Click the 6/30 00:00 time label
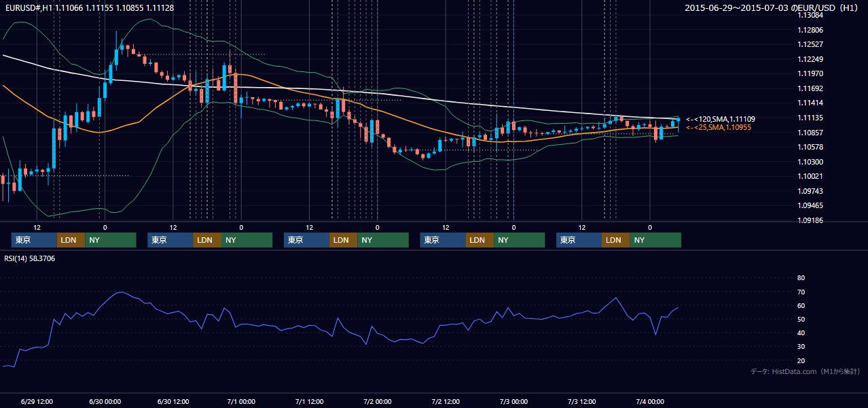Image resolution: width=868 pixels, height=408 pixels. point(105,402)
